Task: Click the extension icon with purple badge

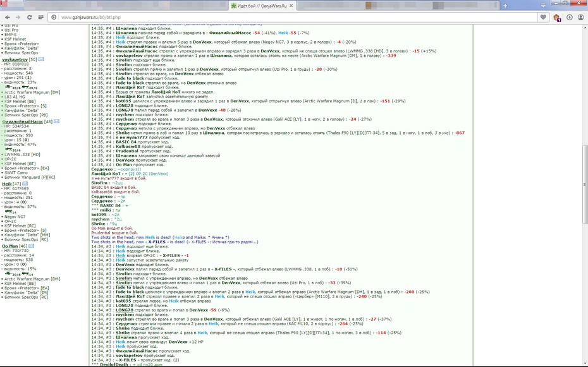Action: click(x=557, y=18)
